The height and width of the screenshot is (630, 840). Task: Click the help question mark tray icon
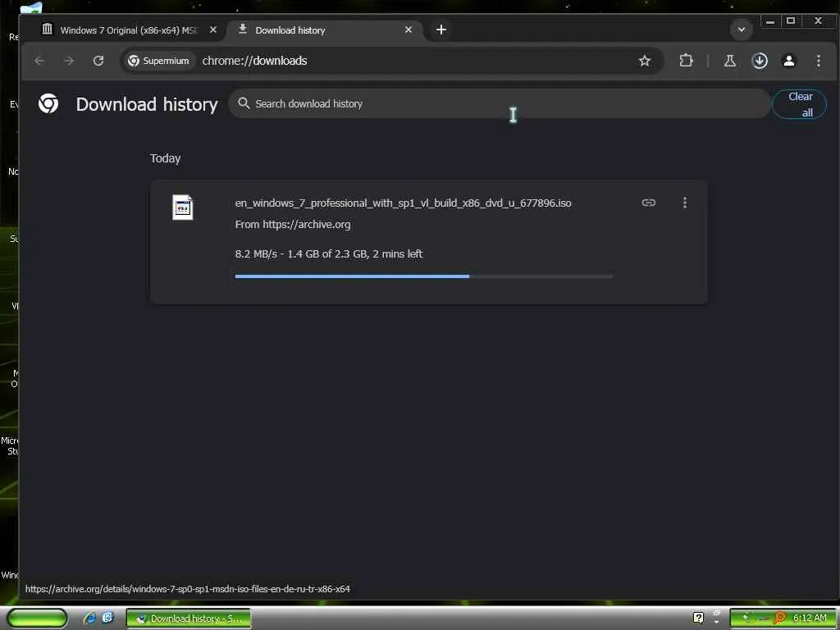tap(699, 619)
